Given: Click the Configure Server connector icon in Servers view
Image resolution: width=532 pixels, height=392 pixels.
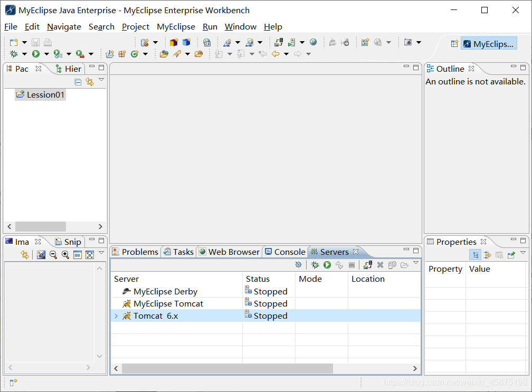Looking at the screenshot, I should tap(298, 264).
